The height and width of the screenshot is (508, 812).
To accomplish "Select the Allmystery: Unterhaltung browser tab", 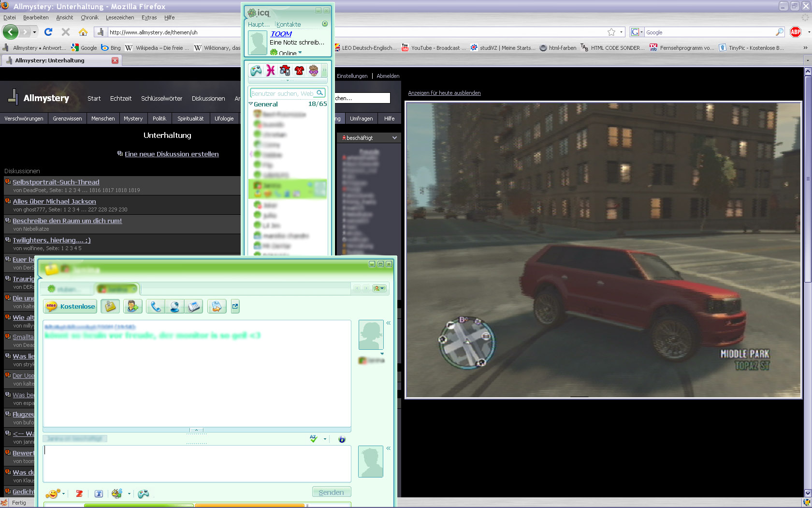I will (61, 60).
